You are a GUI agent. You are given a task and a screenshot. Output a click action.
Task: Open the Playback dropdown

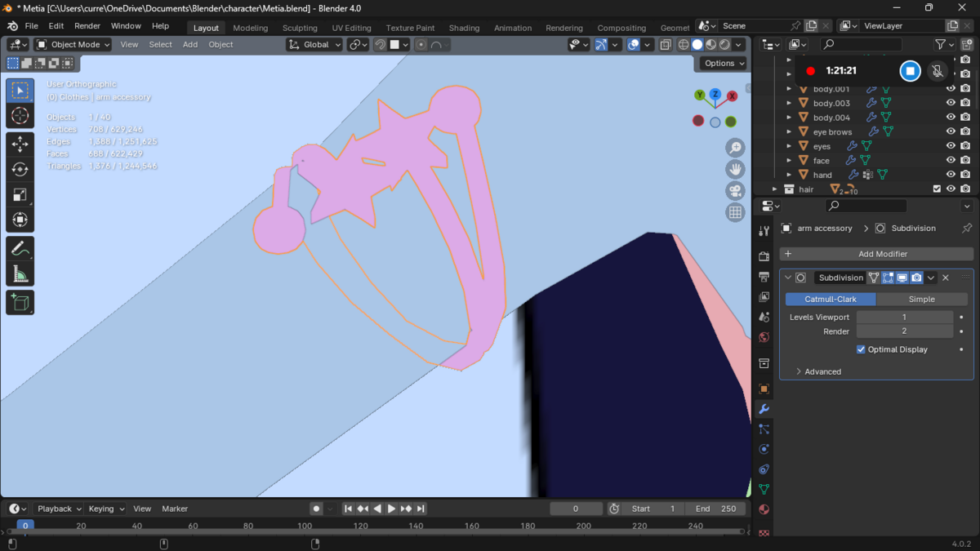[60, 509]
